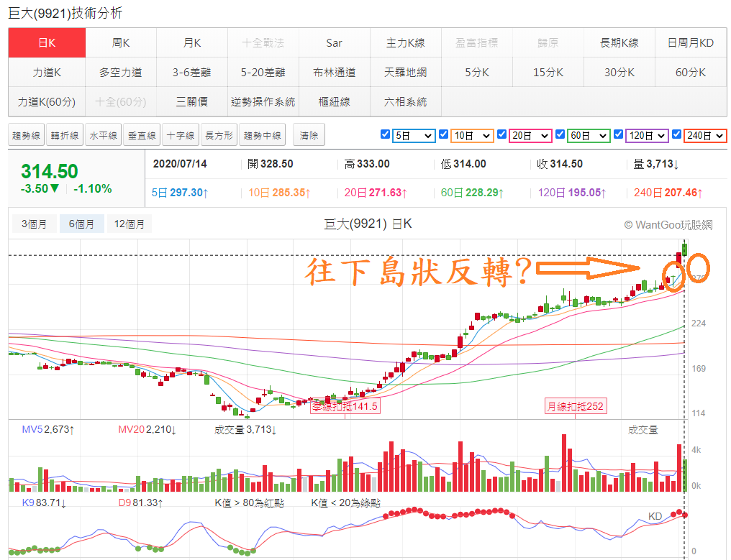731x560 pixels.
Task: Select the 趨勢線 drawing tool
Action: 26,136
